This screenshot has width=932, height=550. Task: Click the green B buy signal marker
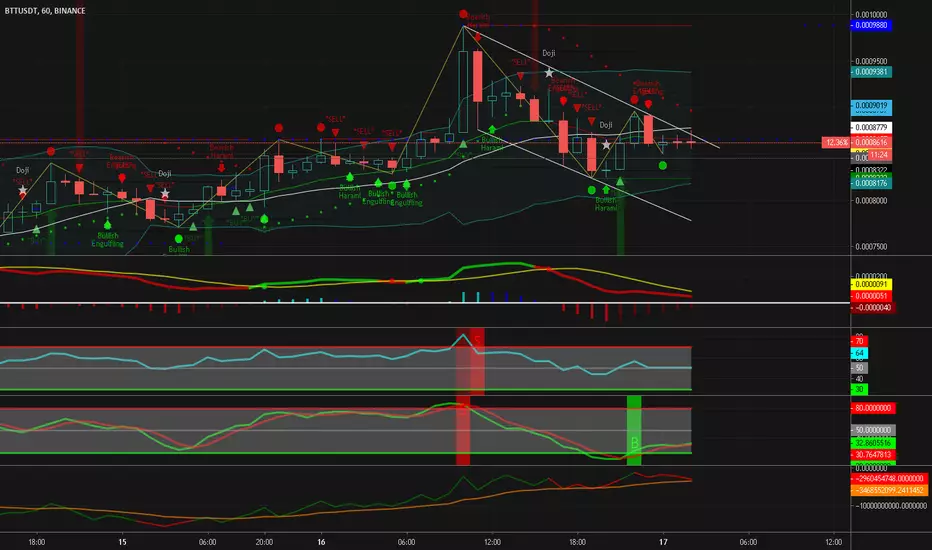634,443
